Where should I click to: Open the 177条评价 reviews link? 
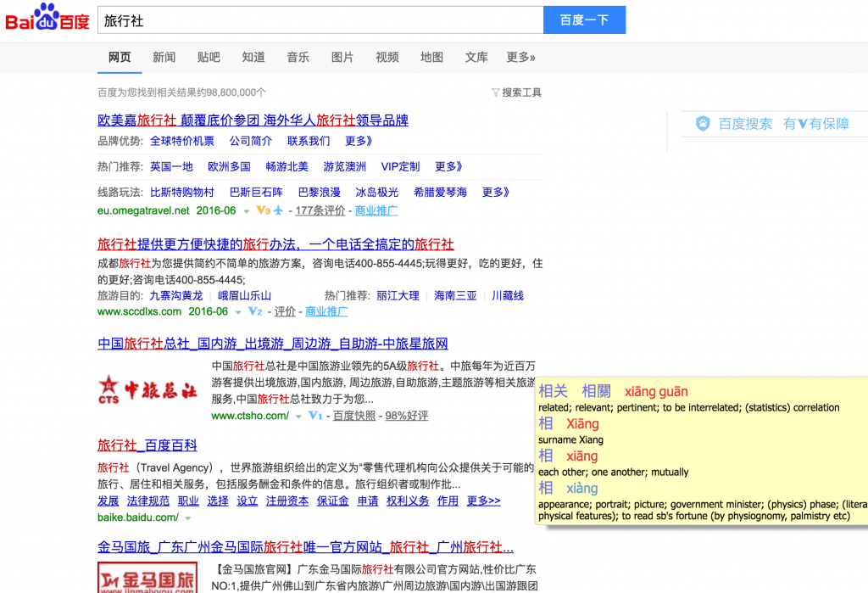pos(320,210)
